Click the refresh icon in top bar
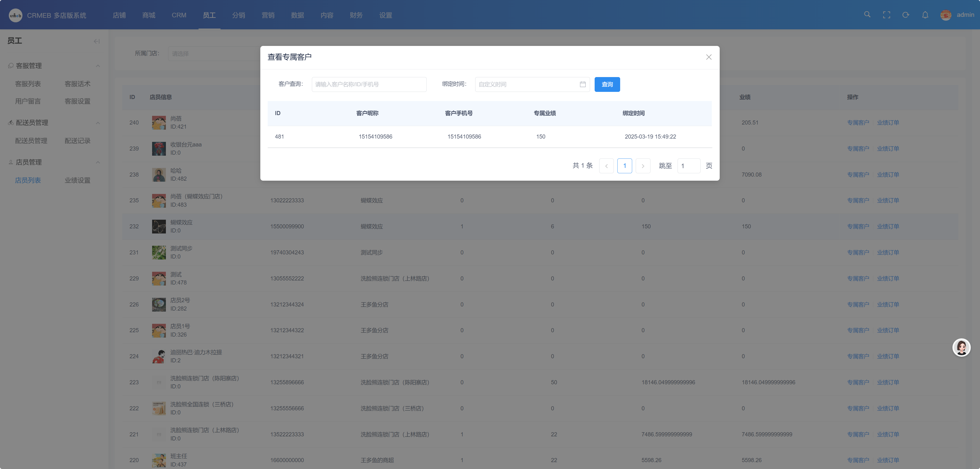 [x=906, y=15]
